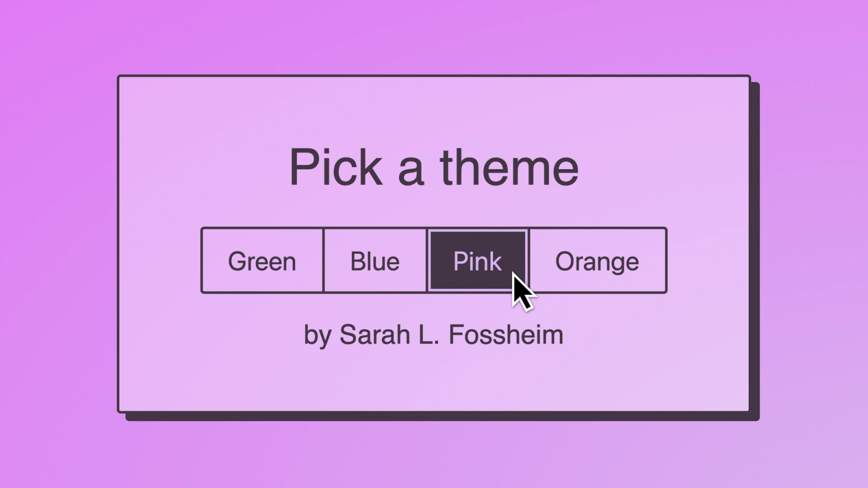Click empty card space above the heading

coord(434,108)
